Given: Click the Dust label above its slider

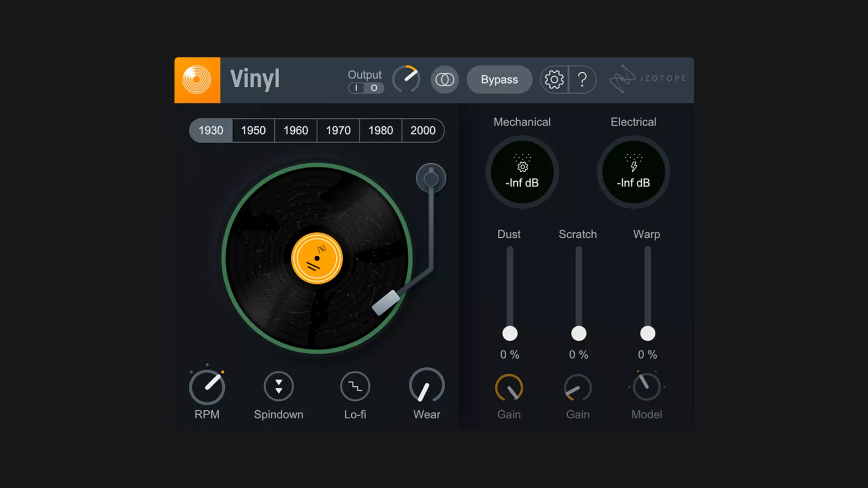Looking at the screenshot, I should pos(509,234).
